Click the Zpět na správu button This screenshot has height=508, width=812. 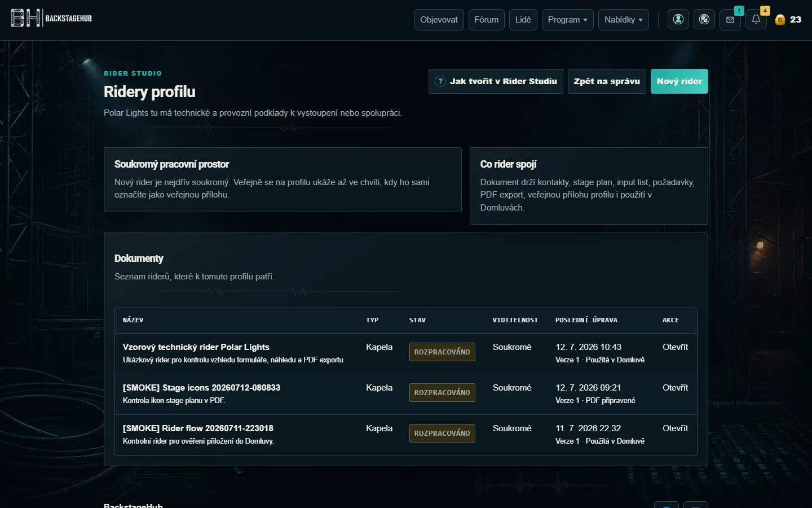coord(607,81)
